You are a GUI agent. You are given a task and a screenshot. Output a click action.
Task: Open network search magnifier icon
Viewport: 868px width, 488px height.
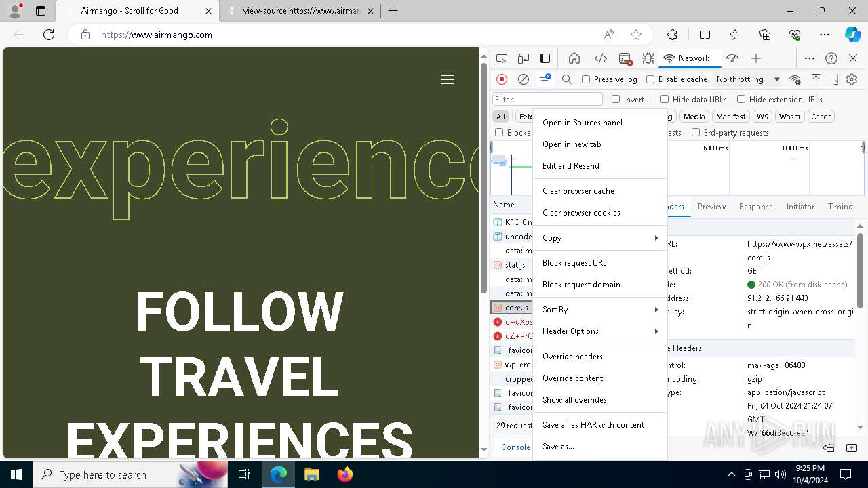click(x=567, y=79)
